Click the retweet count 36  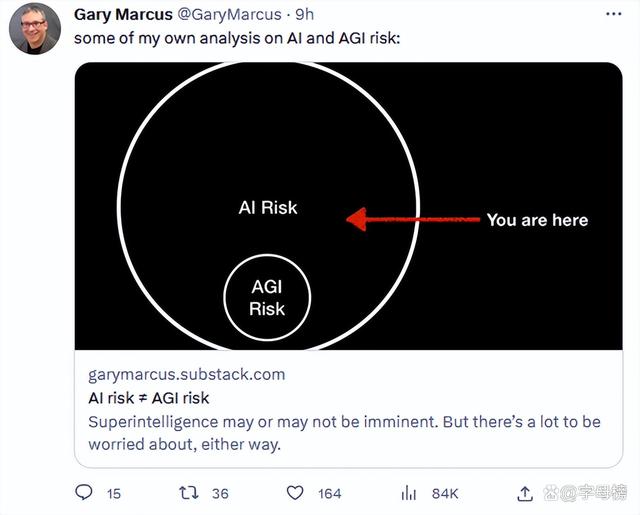tap(220, 494)
